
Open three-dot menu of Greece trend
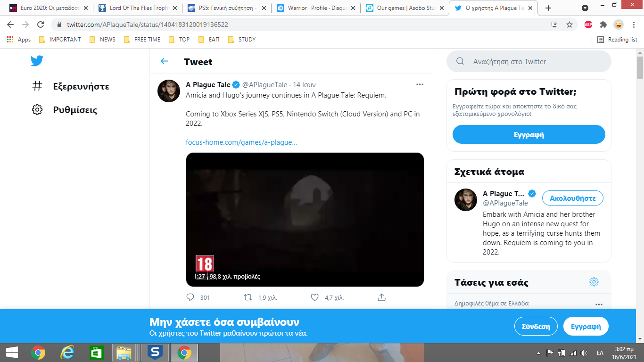coord(599,304)
